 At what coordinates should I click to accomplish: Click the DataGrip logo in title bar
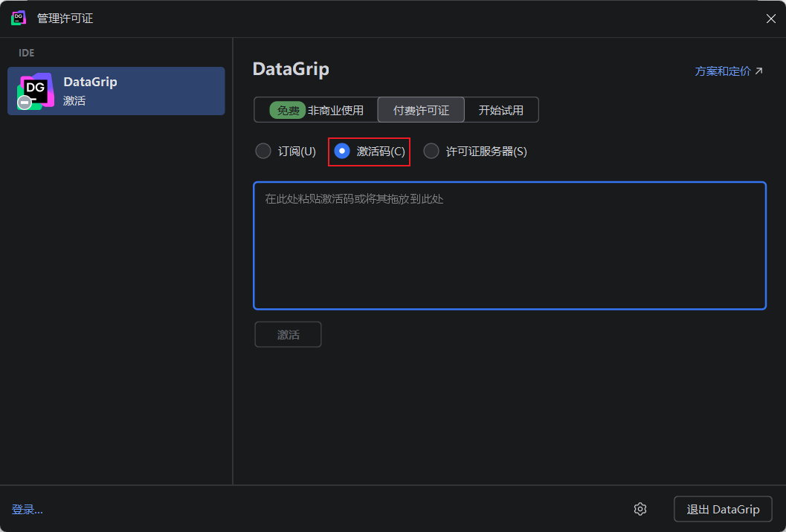click(x=19, y=18)
